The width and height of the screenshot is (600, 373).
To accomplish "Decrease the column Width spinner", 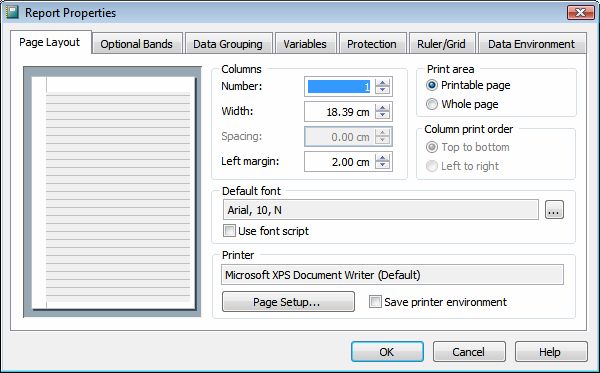I will (382, 116).
